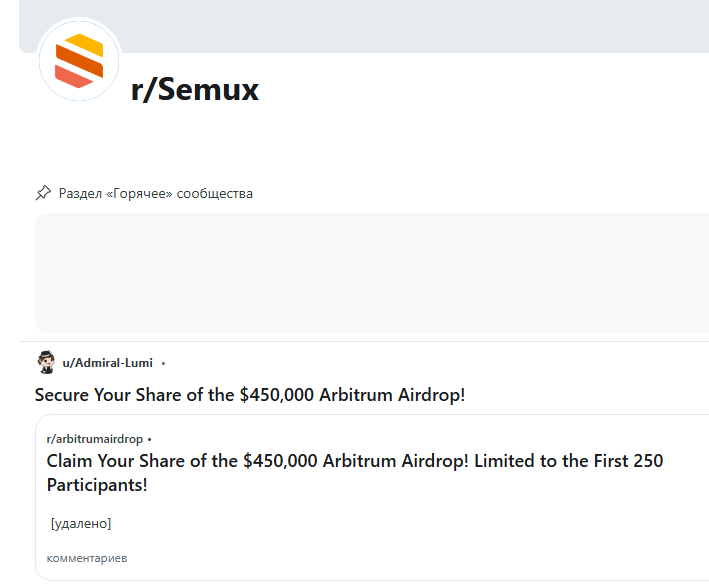Click blank header space below r/Semux title
This screenshot has height=584, width=709.
(x=362, y=145)
